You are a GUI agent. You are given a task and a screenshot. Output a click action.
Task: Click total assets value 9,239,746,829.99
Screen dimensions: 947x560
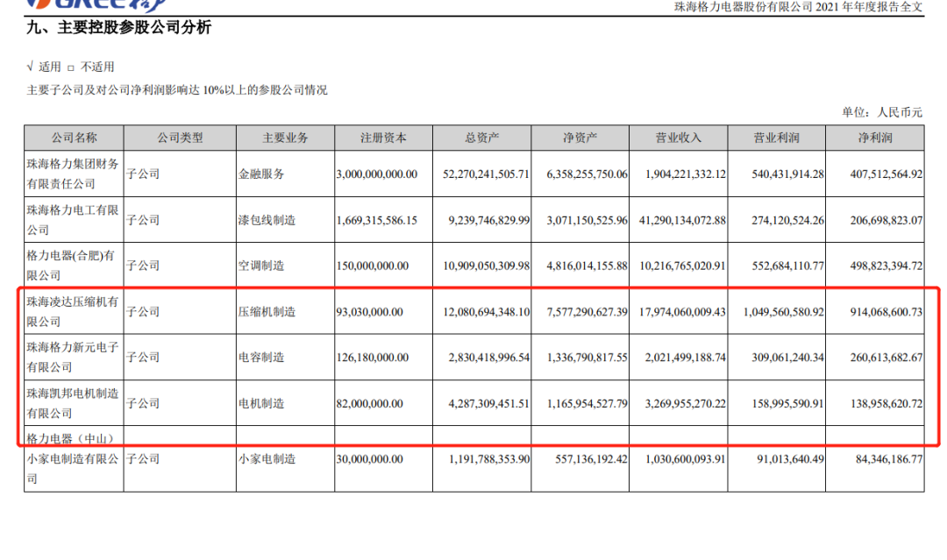489,220
